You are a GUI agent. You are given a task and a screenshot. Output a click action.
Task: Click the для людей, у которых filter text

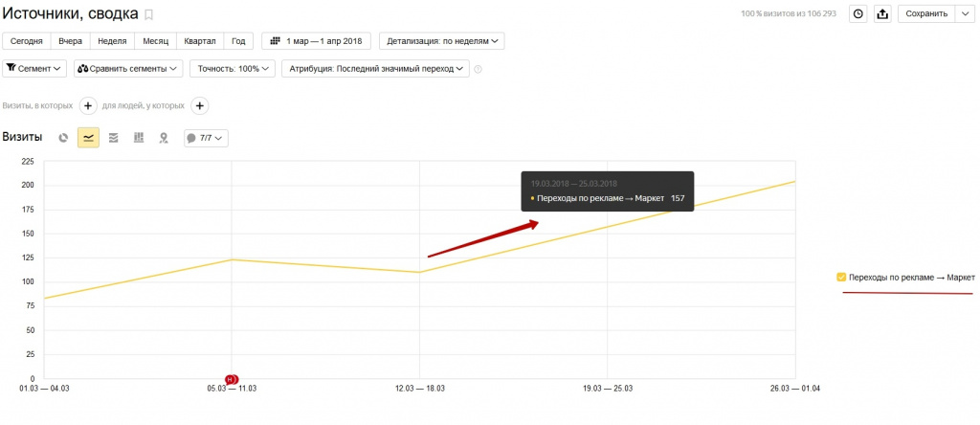point(144,105)
